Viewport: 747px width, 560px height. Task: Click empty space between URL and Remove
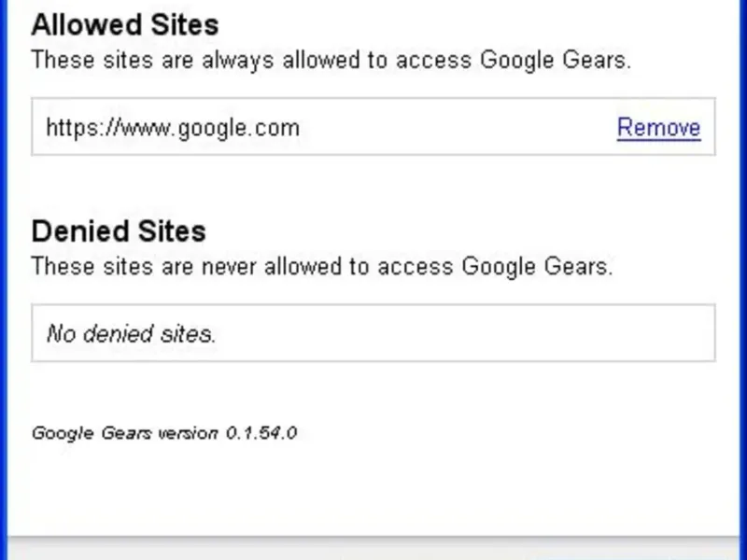pos(458,128)
